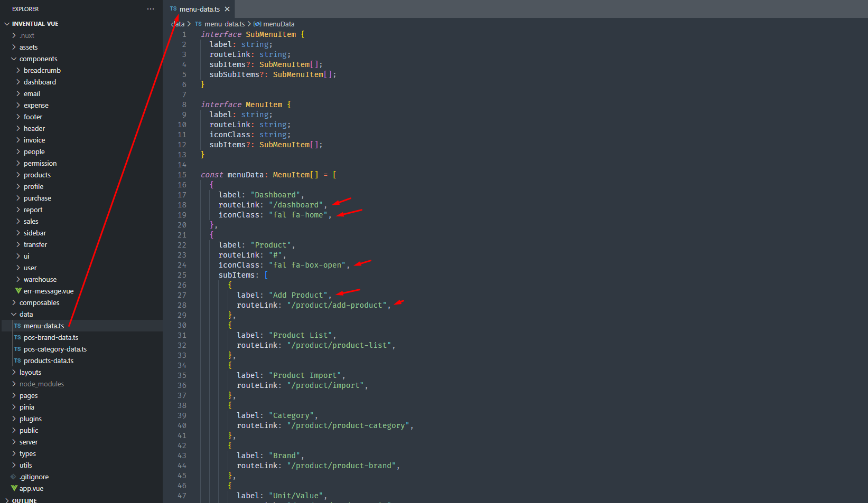868x503 pixels.
Task: Place cursor on "/dashboard" routeLink string
Action: 296,205
